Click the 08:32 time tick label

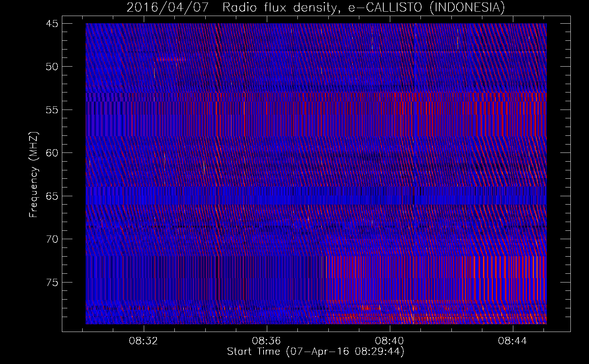[x=143, y=341]
